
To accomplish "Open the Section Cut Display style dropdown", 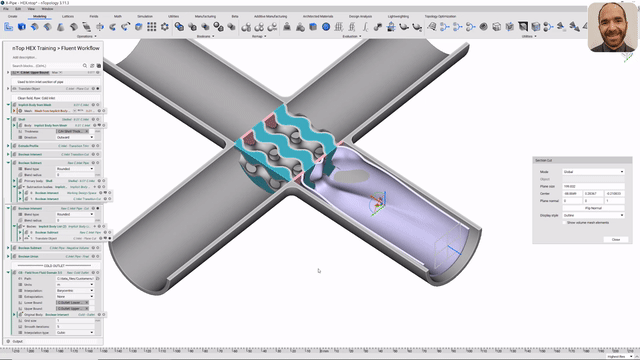I will click(593, 215).
